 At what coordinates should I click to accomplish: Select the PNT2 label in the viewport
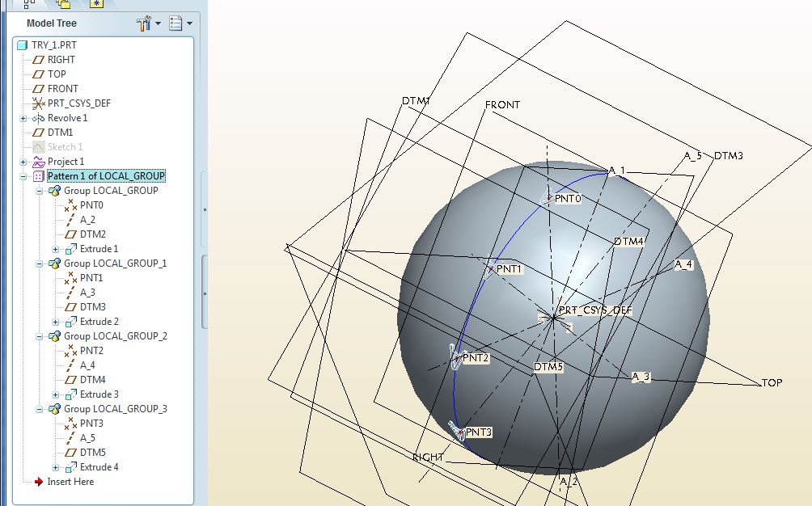(x=476, y=358)
